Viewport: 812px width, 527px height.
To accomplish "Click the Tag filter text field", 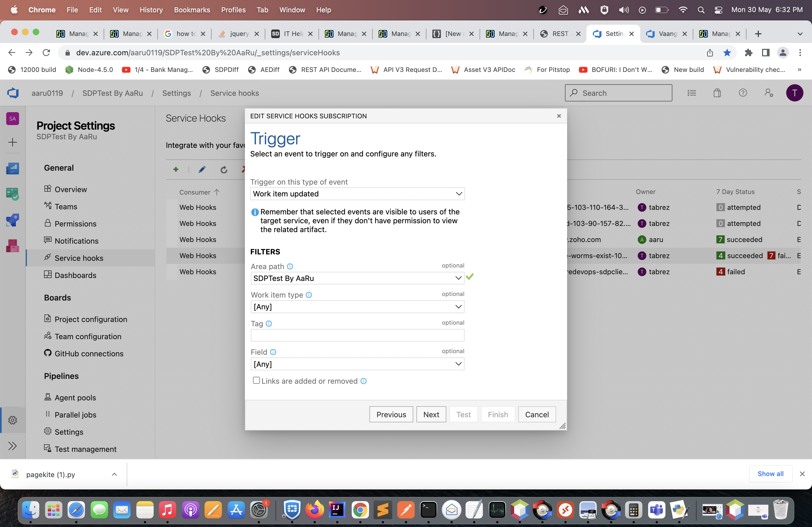I will point(357,335).
